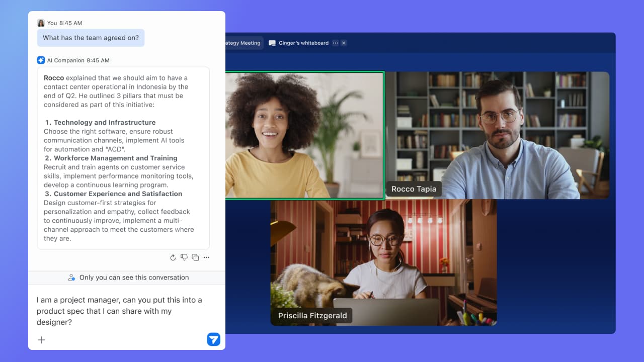Send the message with the blue arrow
The height and width of the screenshot is (362, 644).
[x=213, y=339]
